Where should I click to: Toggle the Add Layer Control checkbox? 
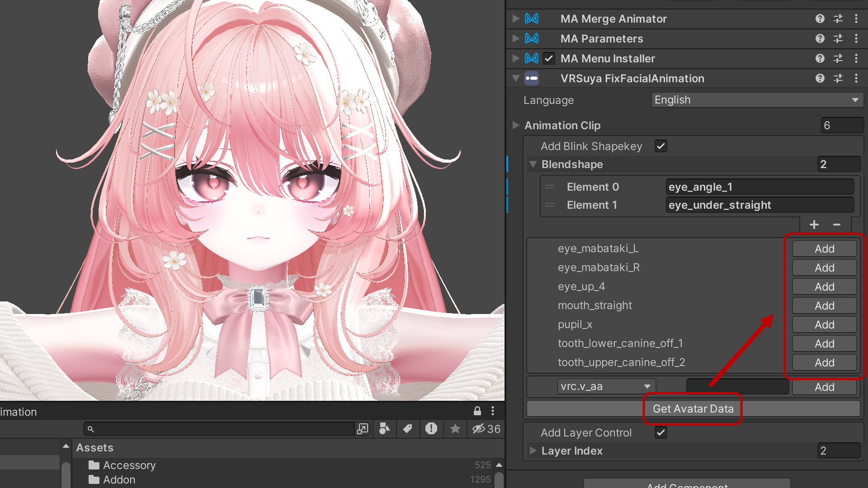point(661,432)
